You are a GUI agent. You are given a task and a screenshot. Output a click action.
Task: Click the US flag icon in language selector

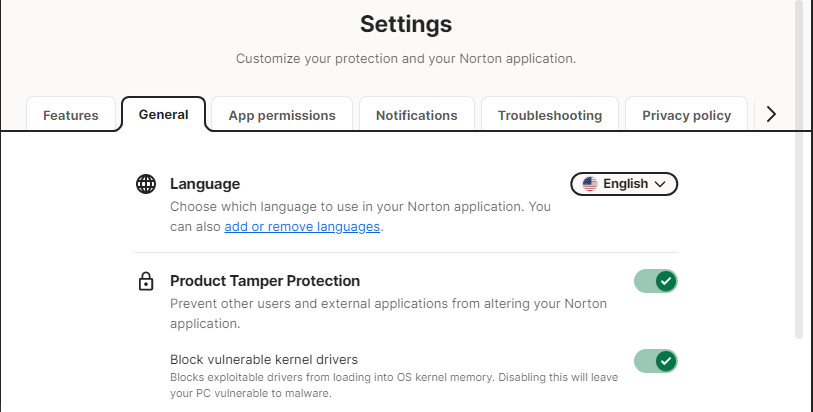pyautogui.click(x=590, y=184)
